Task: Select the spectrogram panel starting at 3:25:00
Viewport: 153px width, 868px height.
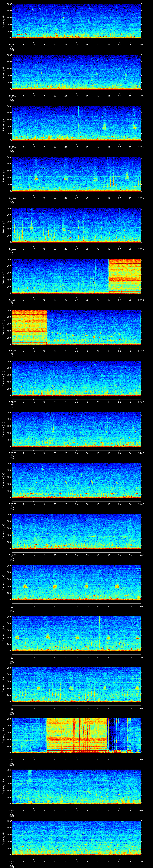Action: [x=77, y=583]
